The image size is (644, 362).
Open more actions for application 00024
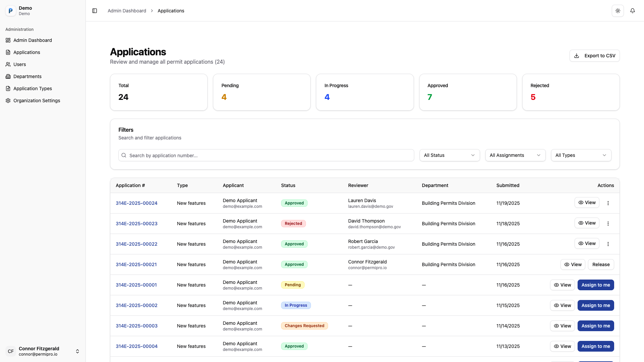pos(608,203)
